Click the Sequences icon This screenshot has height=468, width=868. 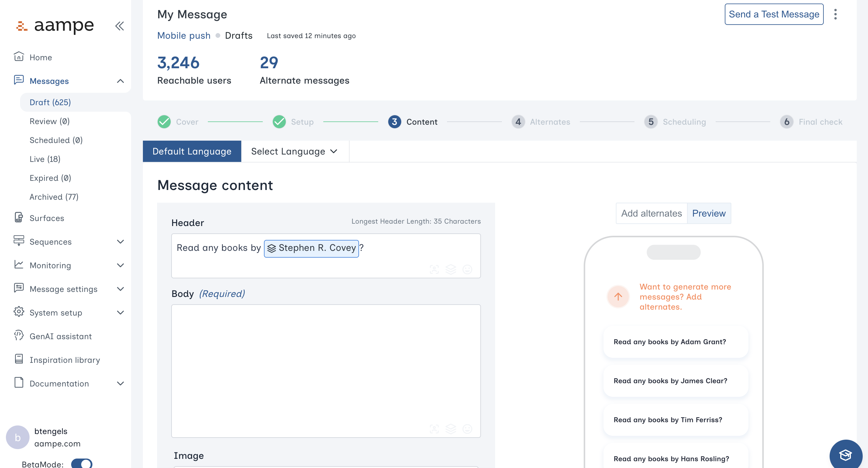coord(19,241)
